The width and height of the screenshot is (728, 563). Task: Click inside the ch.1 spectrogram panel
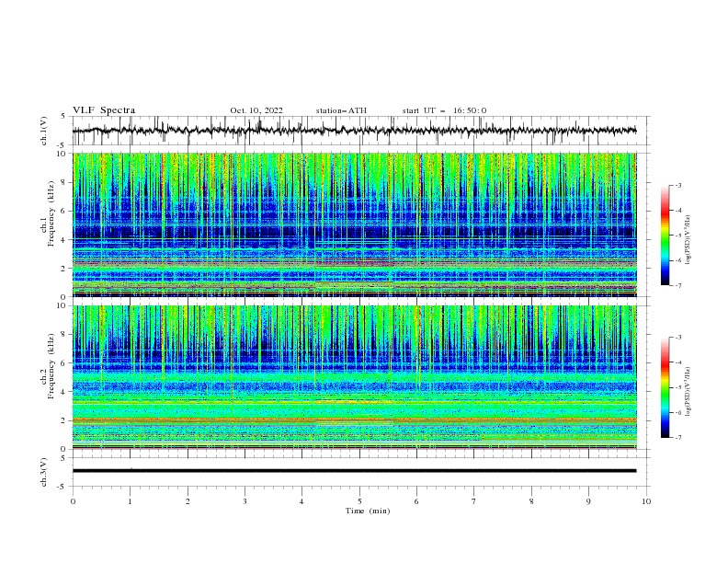coord(354,224)
